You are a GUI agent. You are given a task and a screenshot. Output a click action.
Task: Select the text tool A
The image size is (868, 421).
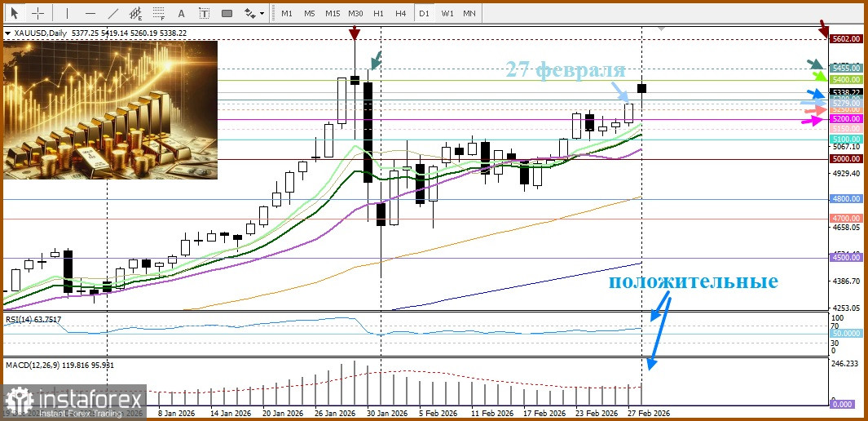[181, 13]
